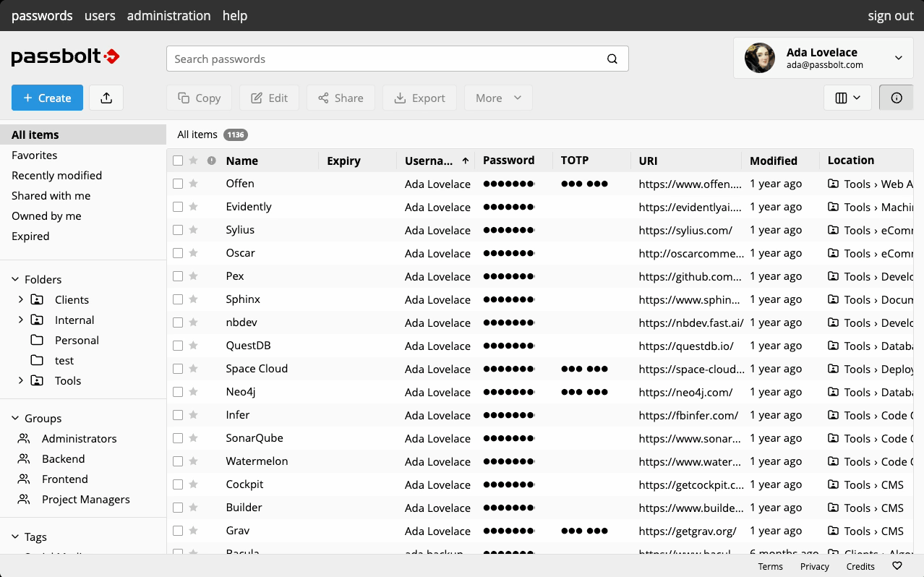Click the star next to QuestDB
This screenshot has height=577, width=924.
(x=193, y=346)
